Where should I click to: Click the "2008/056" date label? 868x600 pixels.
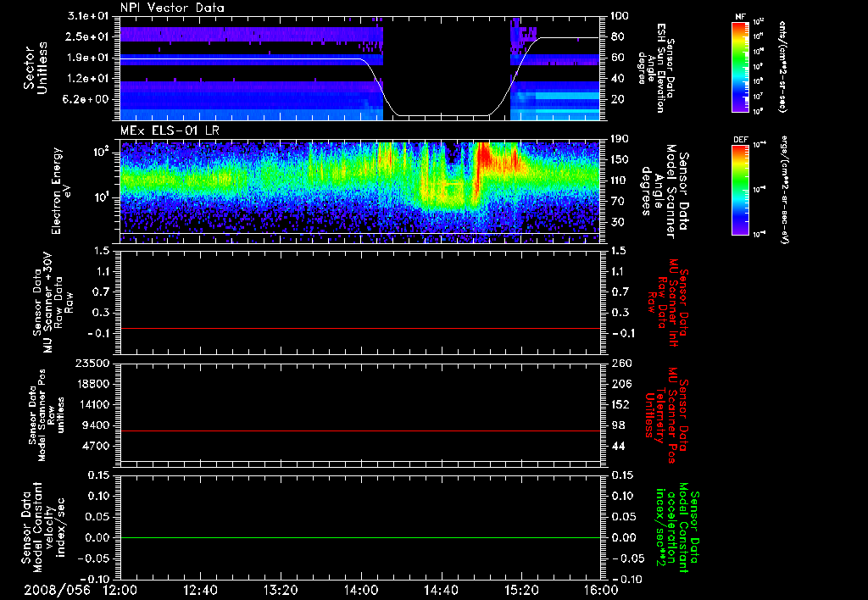(57, 590)
